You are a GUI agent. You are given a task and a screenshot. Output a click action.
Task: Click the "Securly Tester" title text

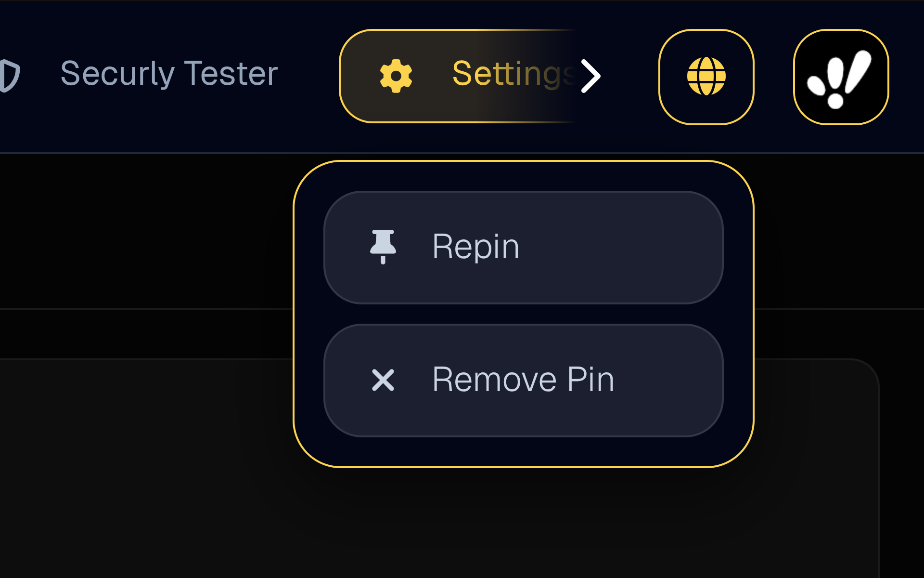point(169,74)
